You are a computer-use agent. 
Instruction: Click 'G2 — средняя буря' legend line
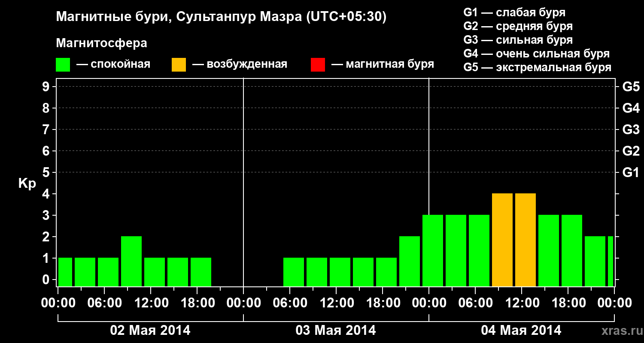tap(518, 26)
